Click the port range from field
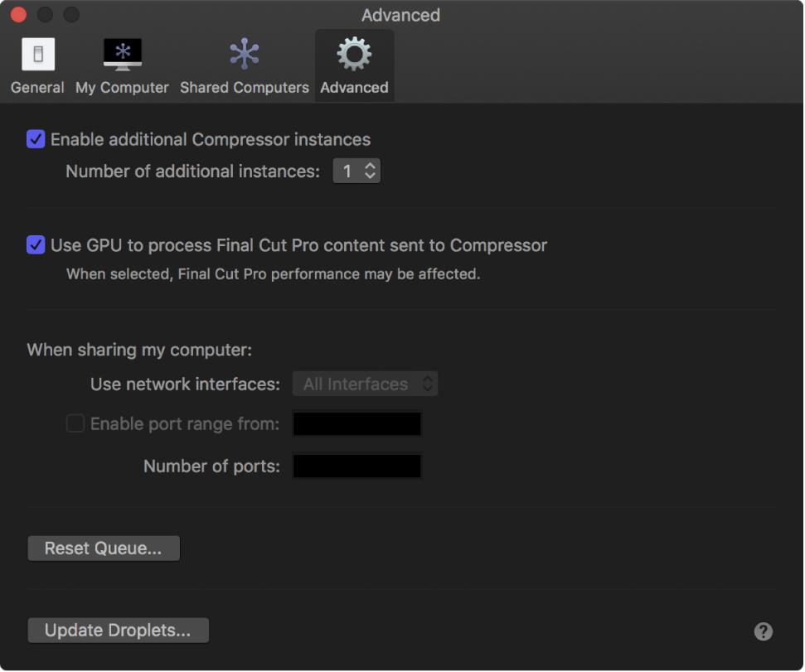 tap(357, 424)
